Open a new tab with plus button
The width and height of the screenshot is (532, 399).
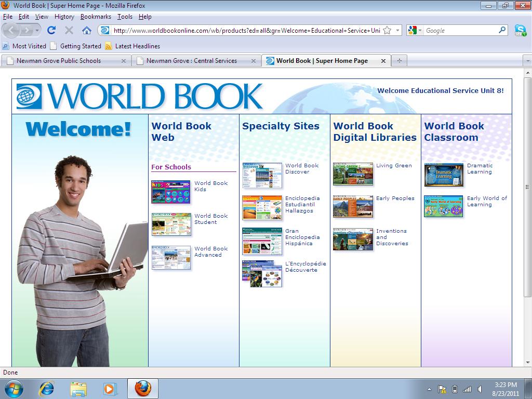coord(400,61)
